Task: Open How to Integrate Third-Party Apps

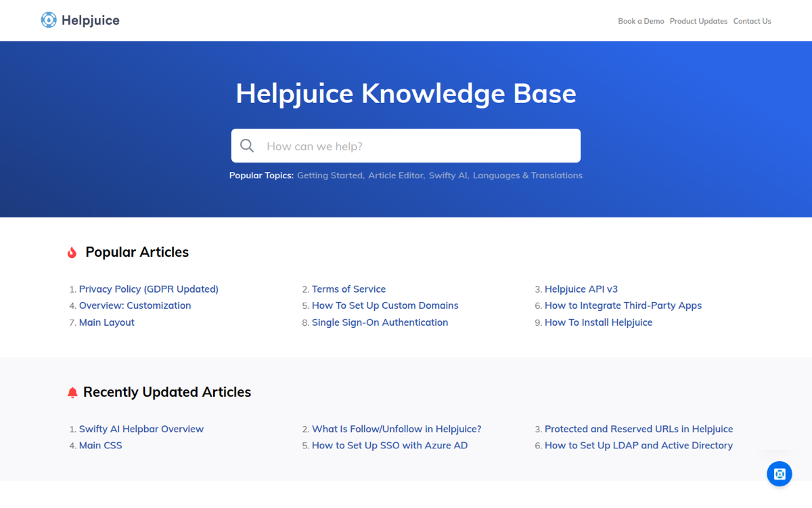Action: click(623, 305)
